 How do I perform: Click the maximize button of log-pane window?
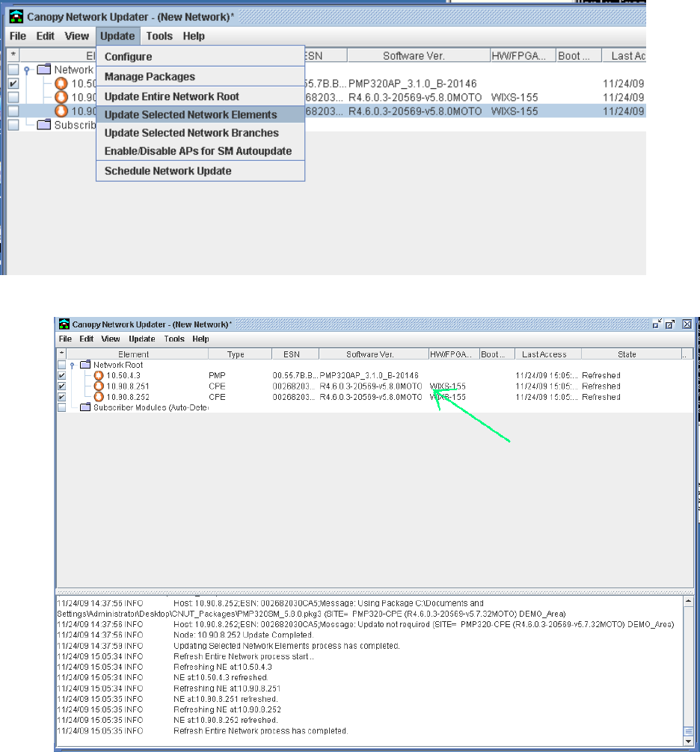670,324
